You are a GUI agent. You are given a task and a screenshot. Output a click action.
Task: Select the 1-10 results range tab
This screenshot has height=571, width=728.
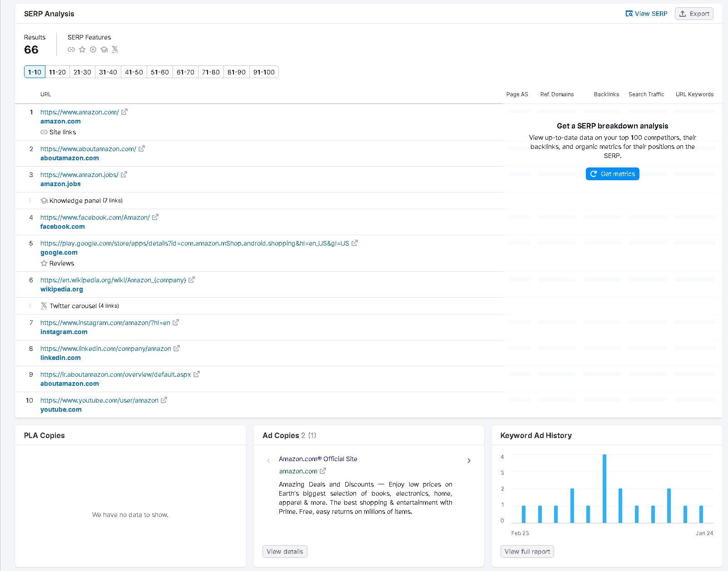coord(35,72)
